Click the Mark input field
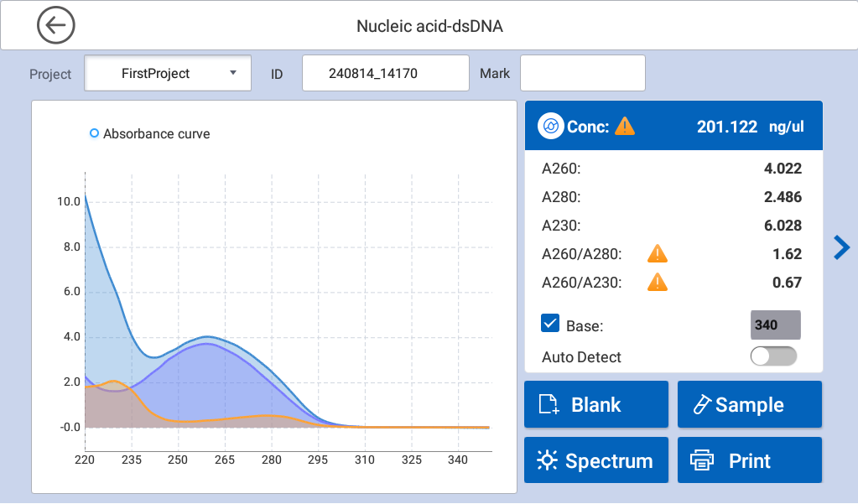 pyautogui.click(x=582, y=73)
